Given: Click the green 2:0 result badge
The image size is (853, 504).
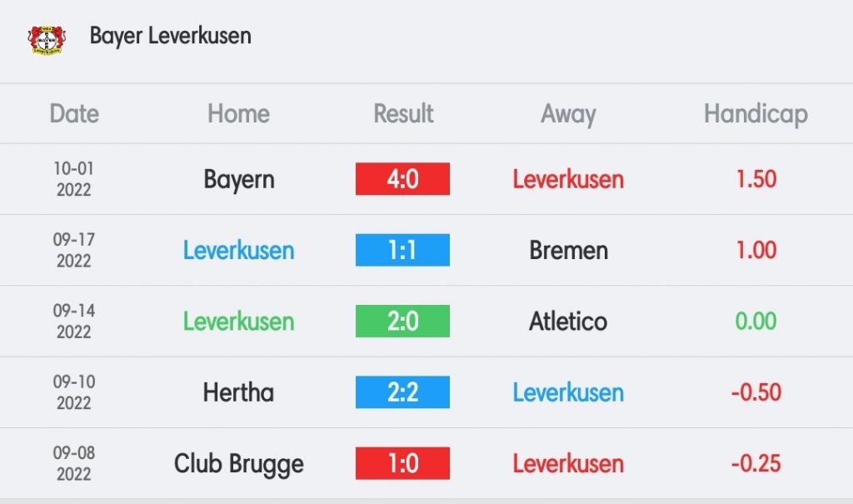Looking at the screenshot, I should click(x=402, y=321).
